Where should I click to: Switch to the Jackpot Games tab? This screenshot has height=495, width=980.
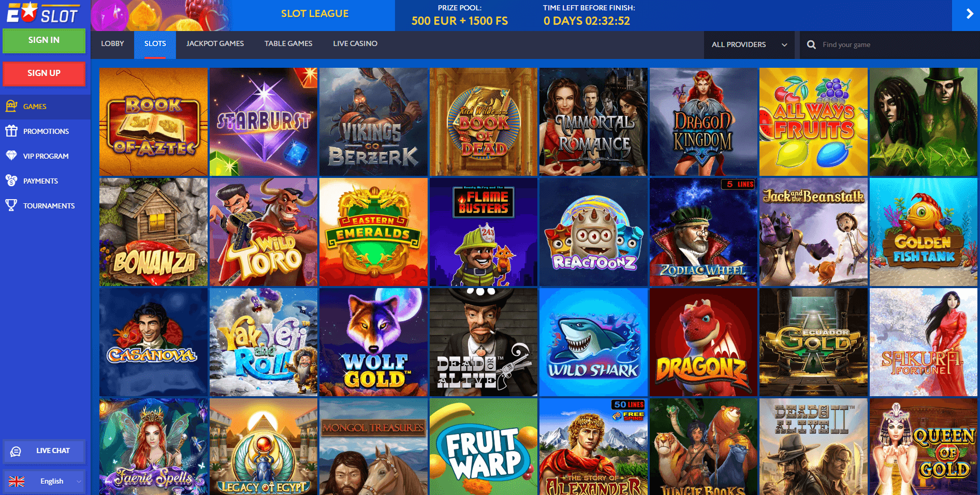[x=215, y=44]
